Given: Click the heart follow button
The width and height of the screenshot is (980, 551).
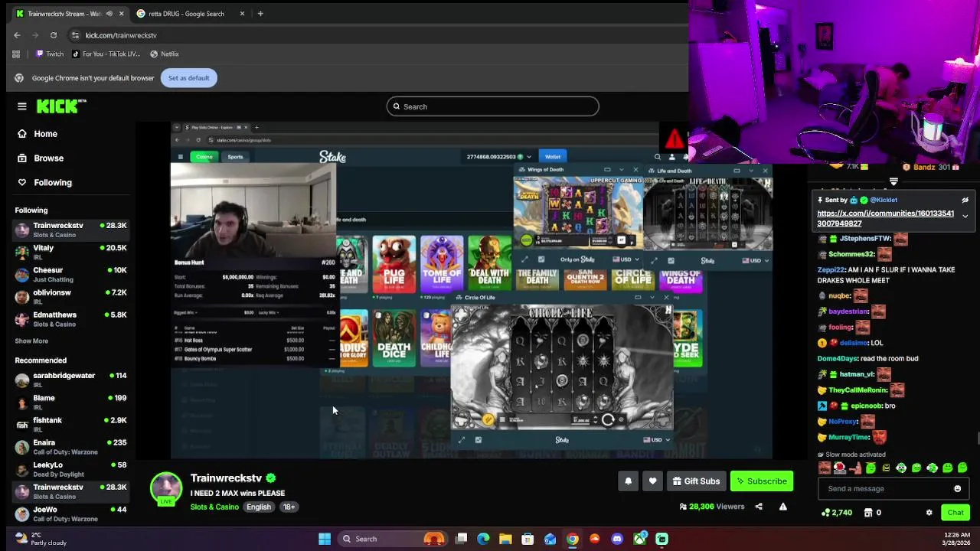Looking at the screenshot, I should coord(652,481).
